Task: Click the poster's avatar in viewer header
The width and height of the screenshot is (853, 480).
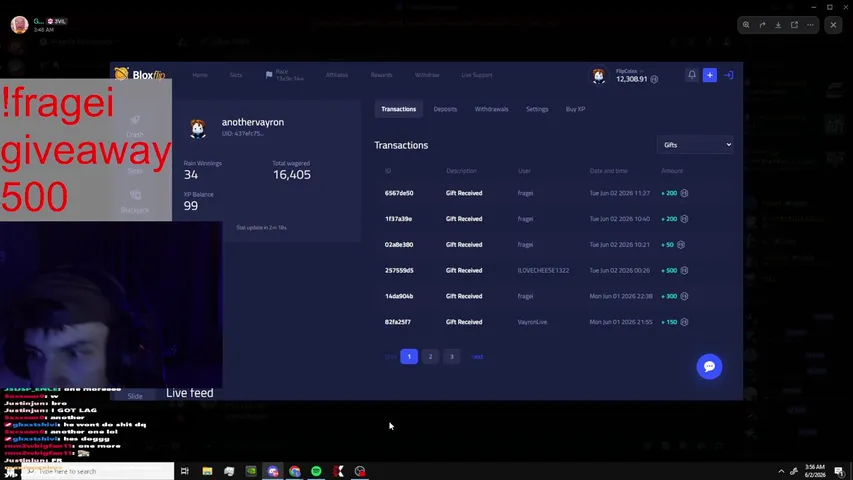Action: [x=20, y=24]
